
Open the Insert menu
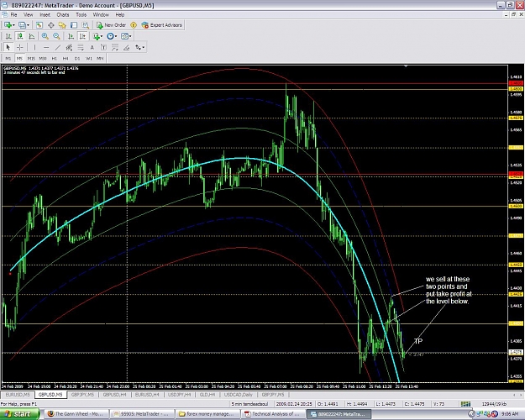click(x=45, y=15)
